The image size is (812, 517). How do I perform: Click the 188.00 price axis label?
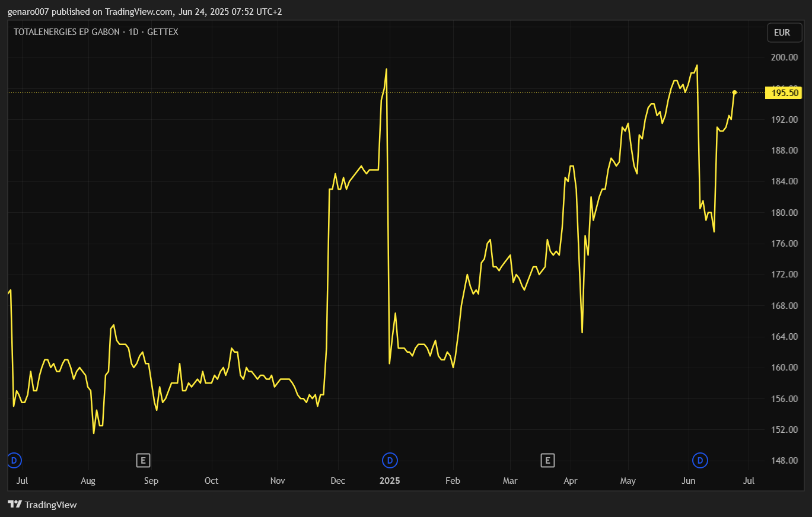(784, 151)
